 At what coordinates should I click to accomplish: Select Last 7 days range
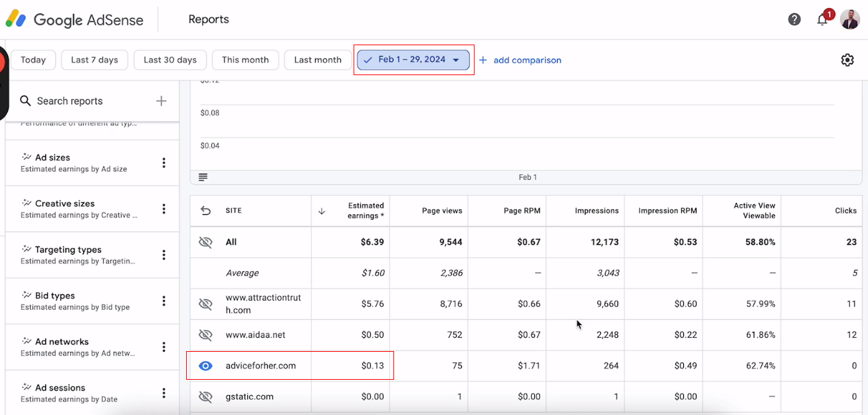[94, 60]
